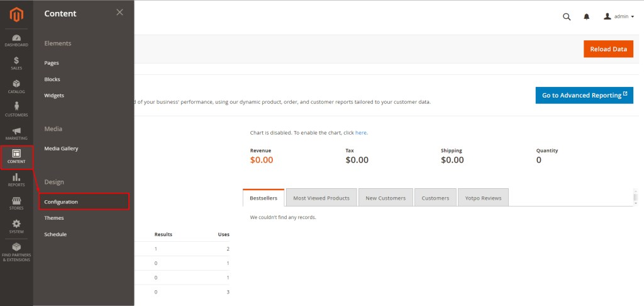
Task: Open the Stores sidebar menu
Action: (x=16, y=203)
